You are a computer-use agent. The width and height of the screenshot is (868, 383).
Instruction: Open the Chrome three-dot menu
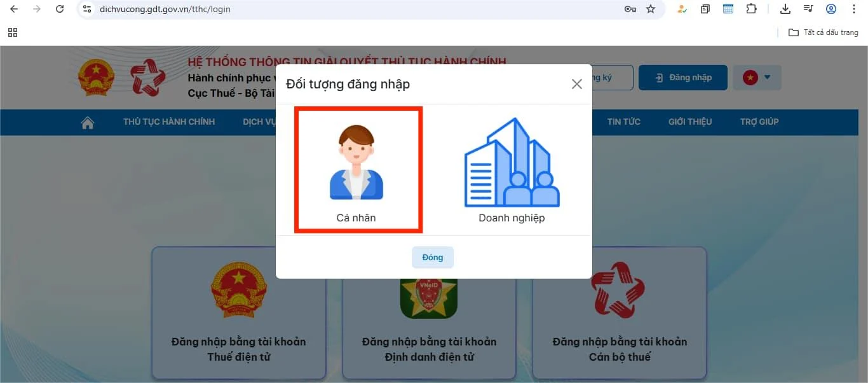click(x=853, y=9)
